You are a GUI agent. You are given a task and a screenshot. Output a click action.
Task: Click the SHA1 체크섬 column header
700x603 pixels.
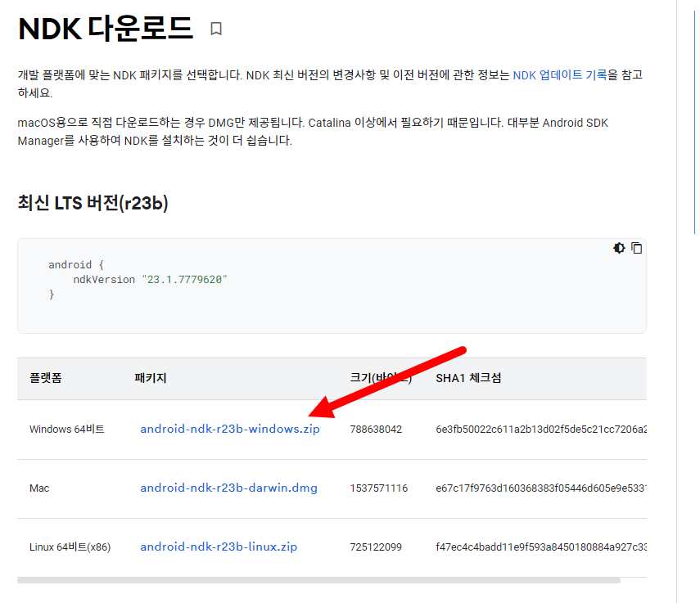468,378
